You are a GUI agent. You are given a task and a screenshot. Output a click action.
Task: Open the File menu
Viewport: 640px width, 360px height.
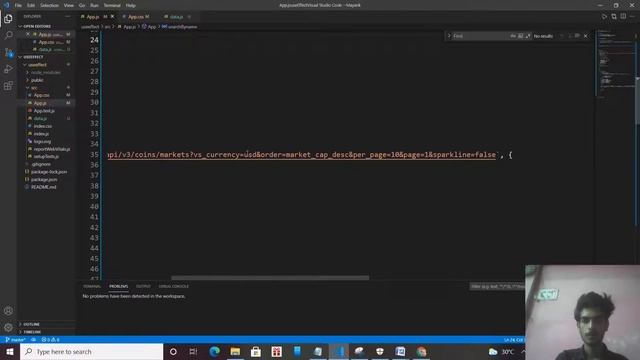coord(18,5)
